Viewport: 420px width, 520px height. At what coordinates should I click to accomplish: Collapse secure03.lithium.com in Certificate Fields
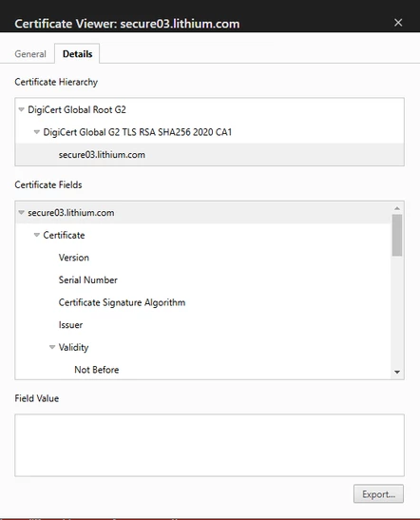21,212
